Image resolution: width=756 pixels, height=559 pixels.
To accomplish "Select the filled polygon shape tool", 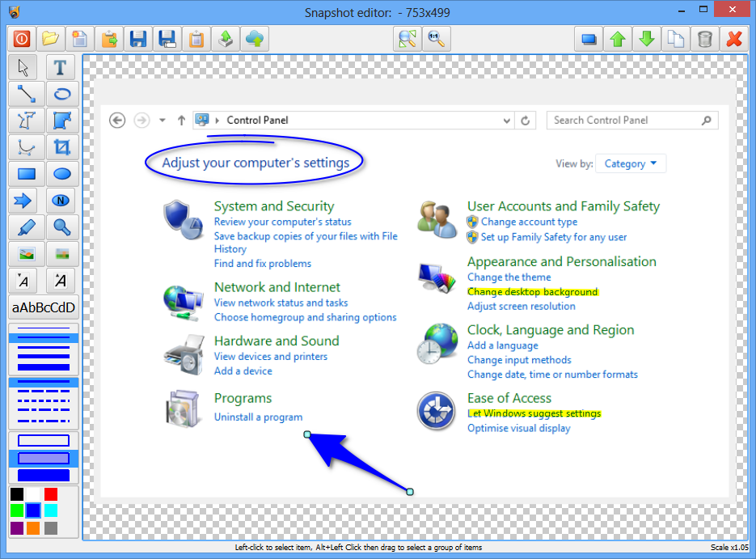I will coord(61,121).
